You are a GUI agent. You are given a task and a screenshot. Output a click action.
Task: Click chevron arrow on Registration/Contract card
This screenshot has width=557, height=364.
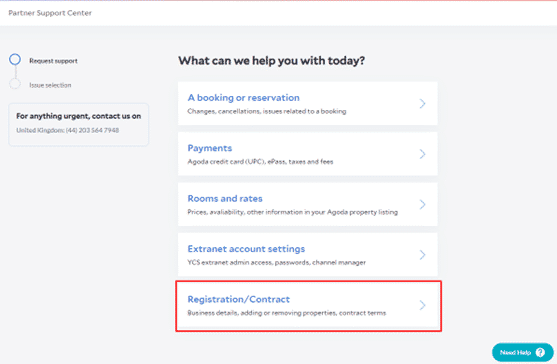(422, 305)
